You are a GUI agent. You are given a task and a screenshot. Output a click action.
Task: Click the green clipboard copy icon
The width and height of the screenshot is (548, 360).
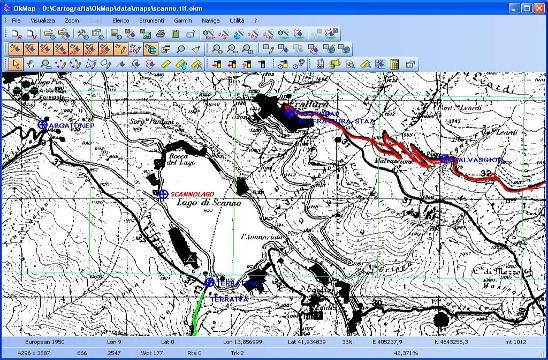tap(175, 34)
